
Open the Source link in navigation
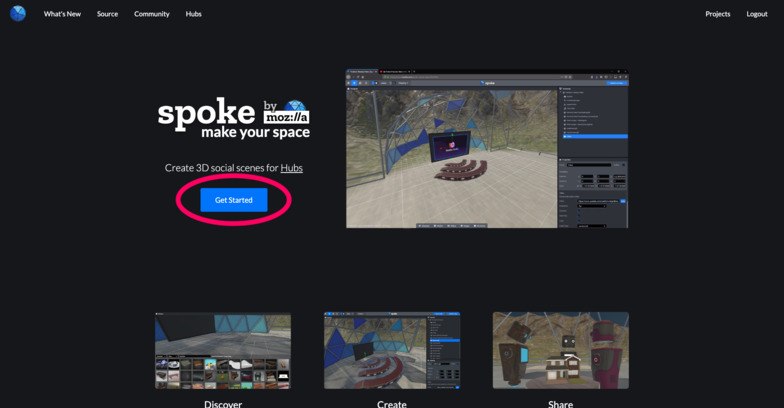108,14
